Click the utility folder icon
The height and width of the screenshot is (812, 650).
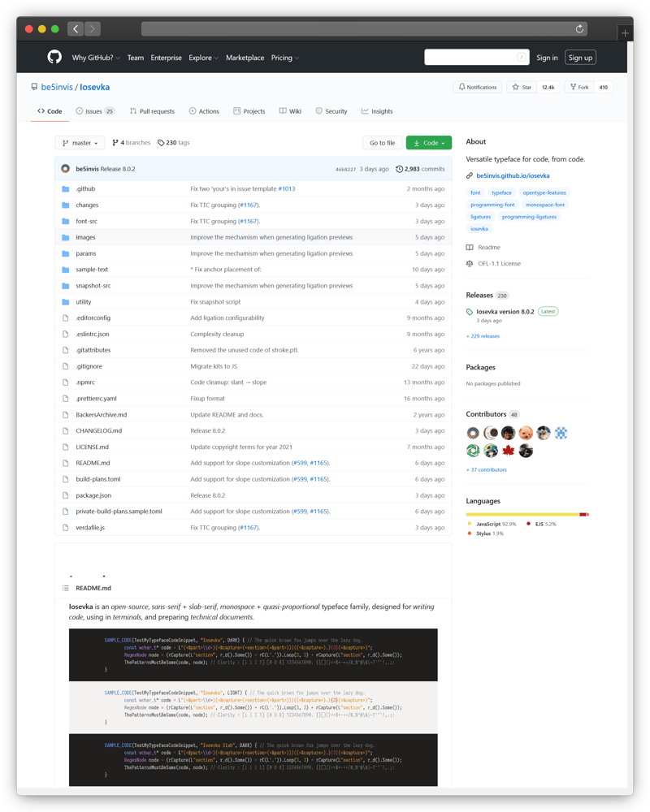tap(65, 302)
